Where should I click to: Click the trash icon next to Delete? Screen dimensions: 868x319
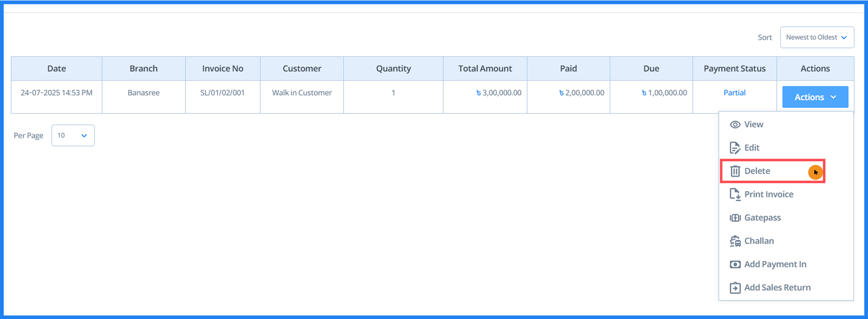(735, 171)
